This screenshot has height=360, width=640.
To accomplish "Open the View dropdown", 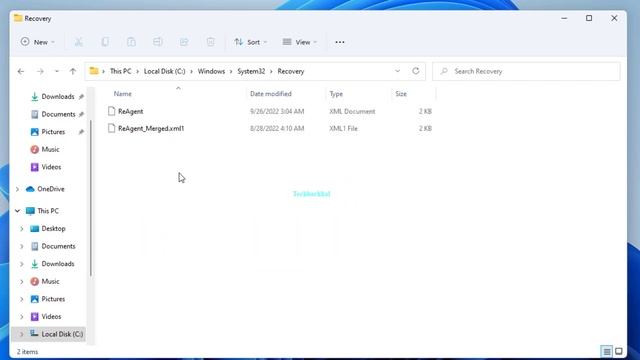I will pos(300,42).
